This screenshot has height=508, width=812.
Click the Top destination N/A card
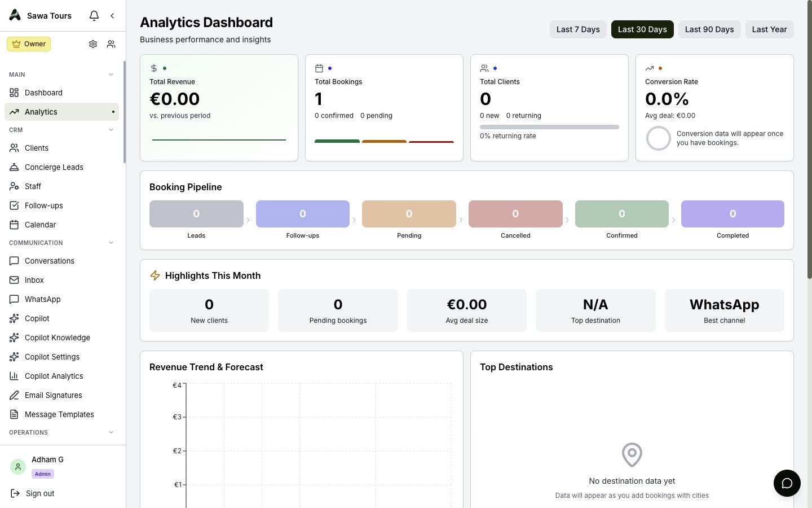(595, 310)
